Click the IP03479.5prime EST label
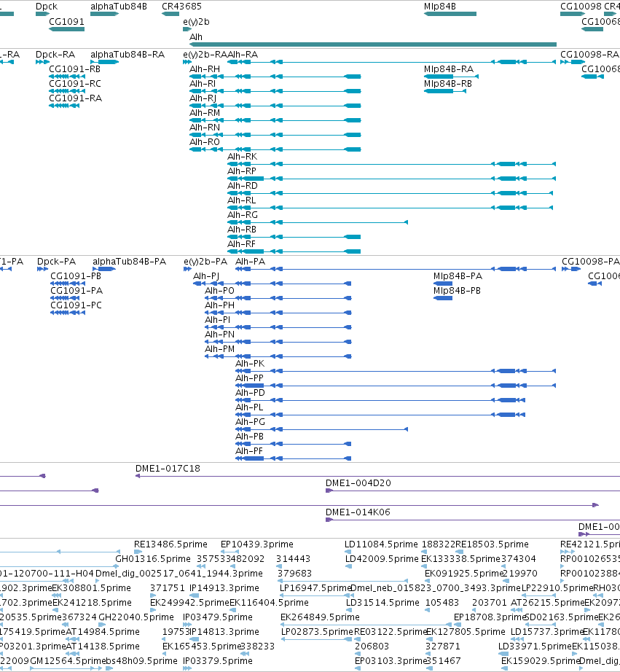 tap(218, 617)
